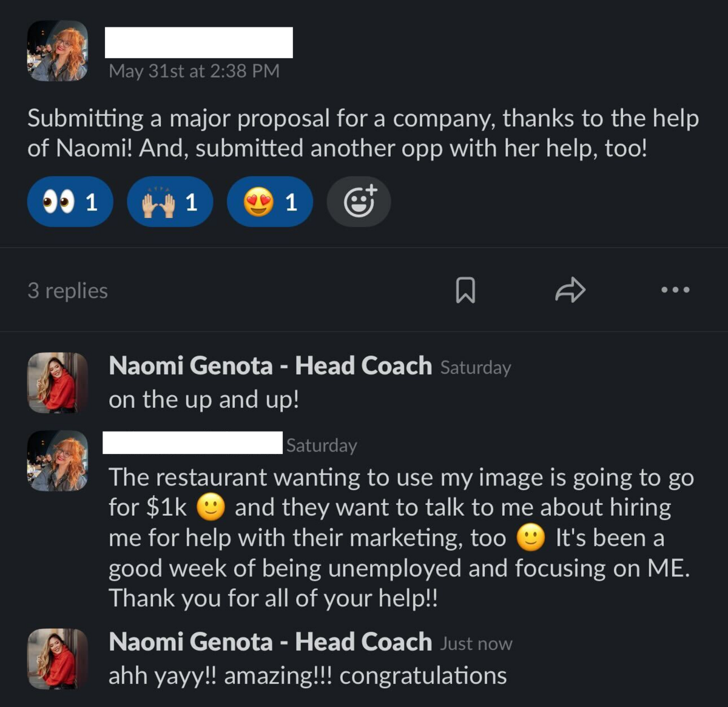This screenshot has width=728, height=707.
Task: Open the original poster's avatar at top
Action: click(x=58, y=51)
